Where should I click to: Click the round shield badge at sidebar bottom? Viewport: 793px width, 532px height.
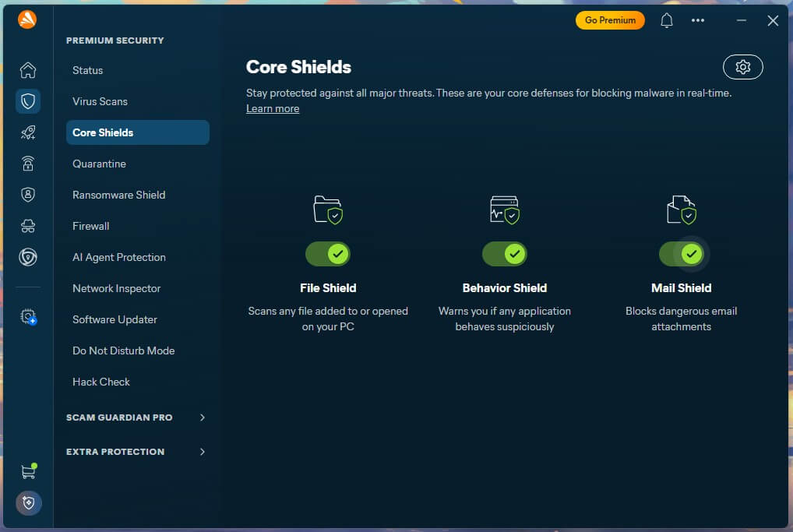click(28, 503)
